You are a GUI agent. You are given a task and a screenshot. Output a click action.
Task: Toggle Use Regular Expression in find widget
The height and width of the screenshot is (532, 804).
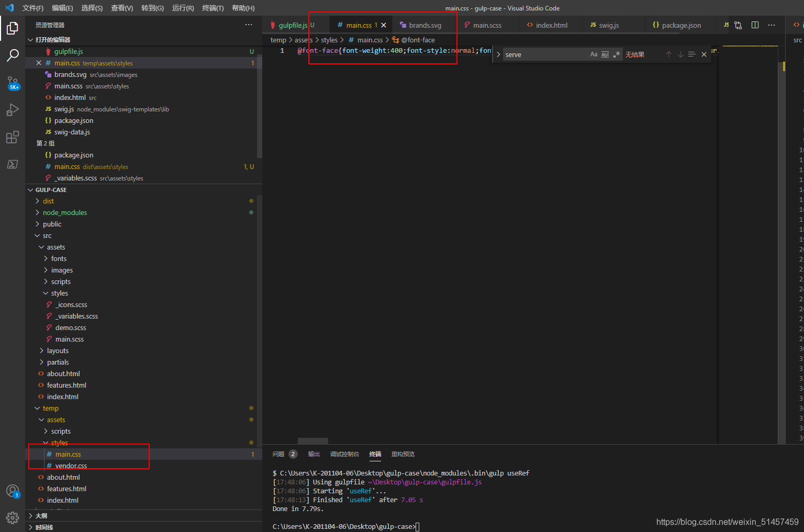pyautogui.click(x=617, y=54)
